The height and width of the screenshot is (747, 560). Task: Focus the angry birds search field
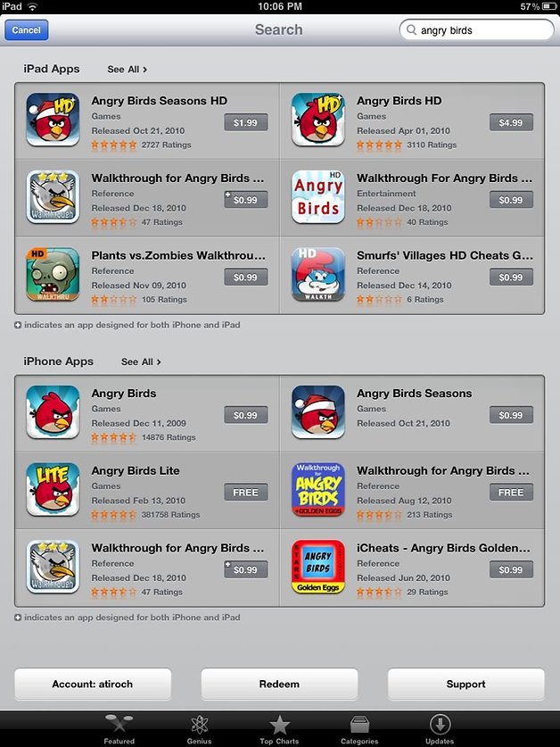[x=477, y=30]
